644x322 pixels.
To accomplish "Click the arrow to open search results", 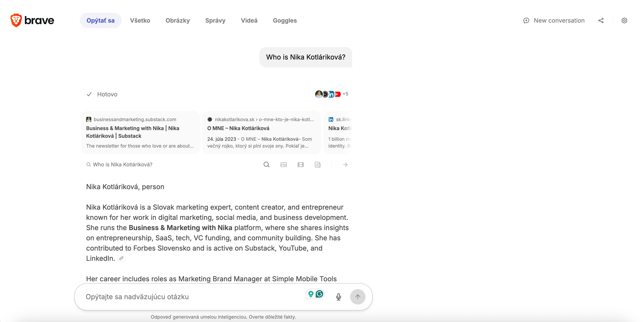I will [x=345, y=164].
